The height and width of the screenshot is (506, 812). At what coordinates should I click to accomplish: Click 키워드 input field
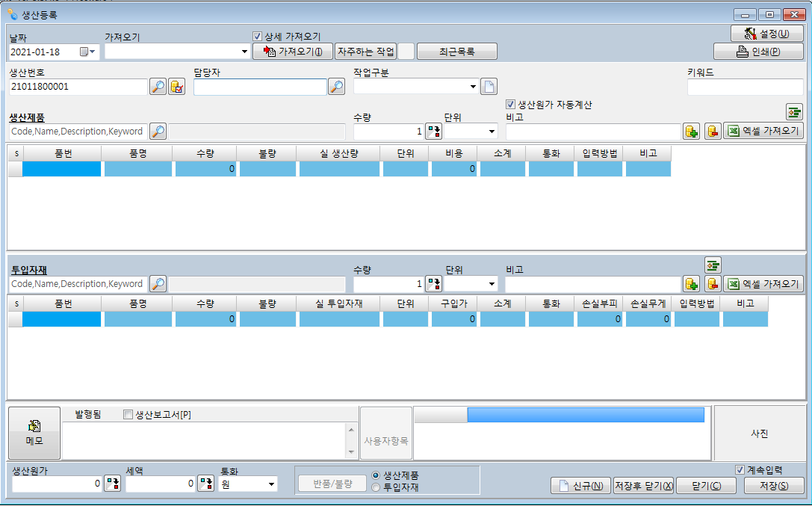[x=746, y=87]
